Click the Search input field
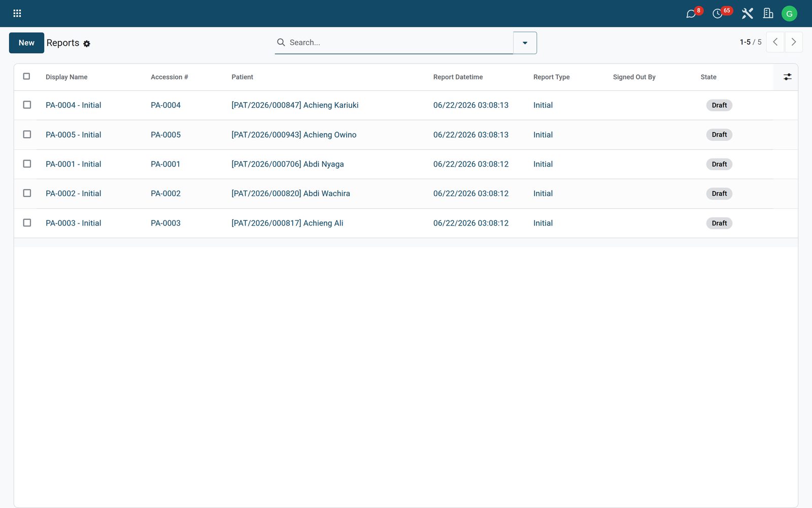 coord(400,43)
